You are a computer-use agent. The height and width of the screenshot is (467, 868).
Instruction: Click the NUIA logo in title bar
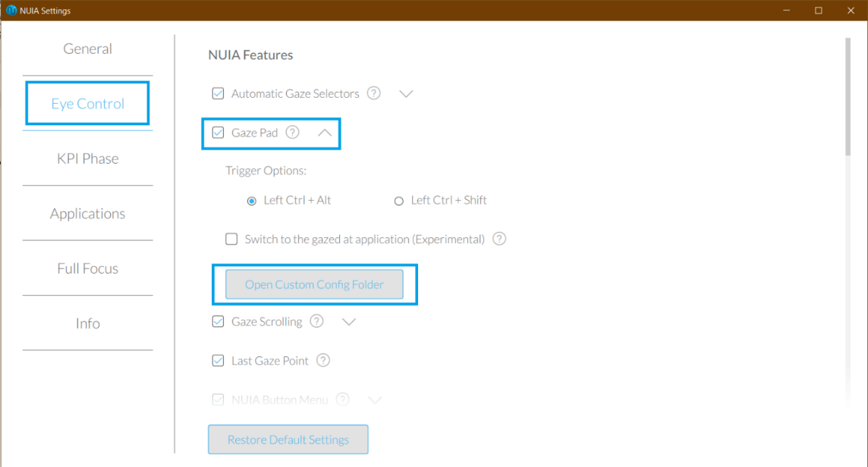tap(11, 11)
